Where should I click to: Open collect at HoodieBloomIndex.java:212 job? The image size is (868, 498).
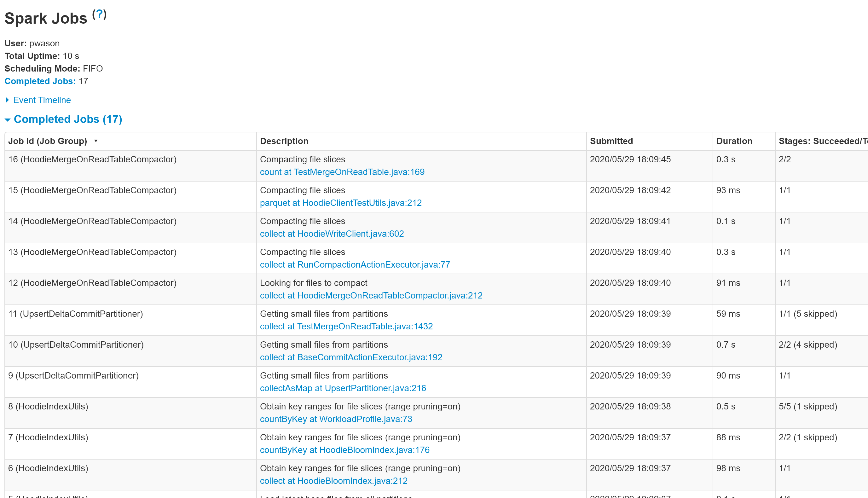point(333,481)
